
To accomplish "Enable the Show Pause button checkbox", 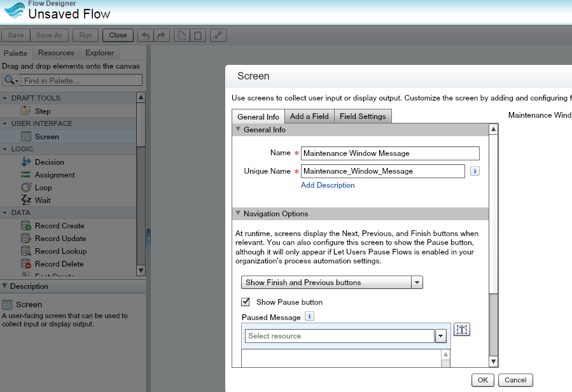I will point(245,302).
